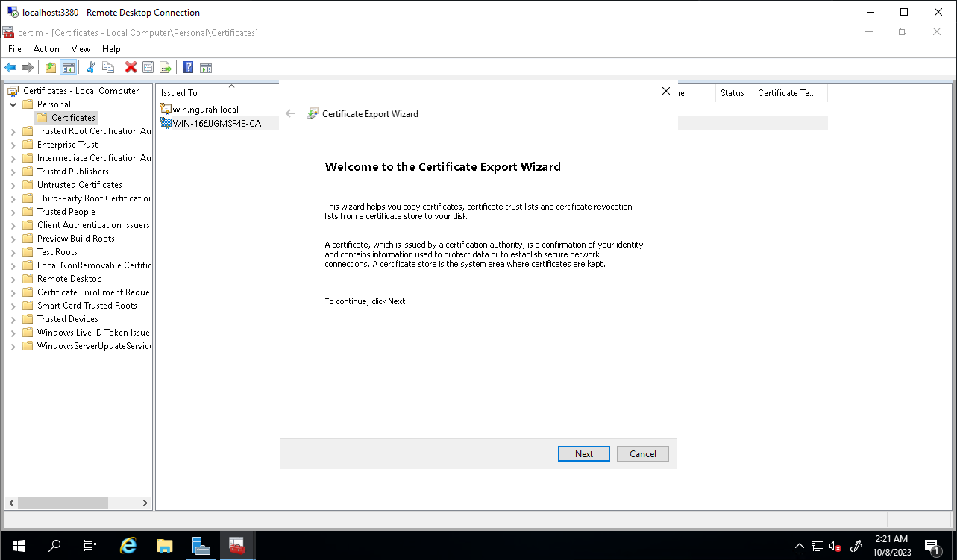Click Cancel in the export wizard
957x560 pixels.
[642, 453]
